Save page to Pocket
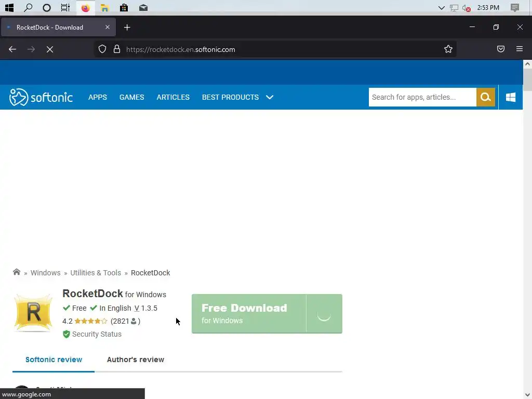Screen dimensions: 532x399 (500, 49)
